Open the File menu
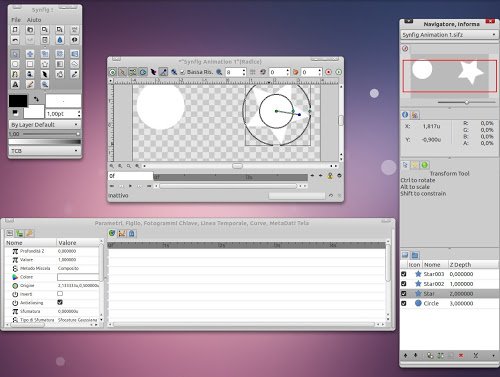 [16, 20]
